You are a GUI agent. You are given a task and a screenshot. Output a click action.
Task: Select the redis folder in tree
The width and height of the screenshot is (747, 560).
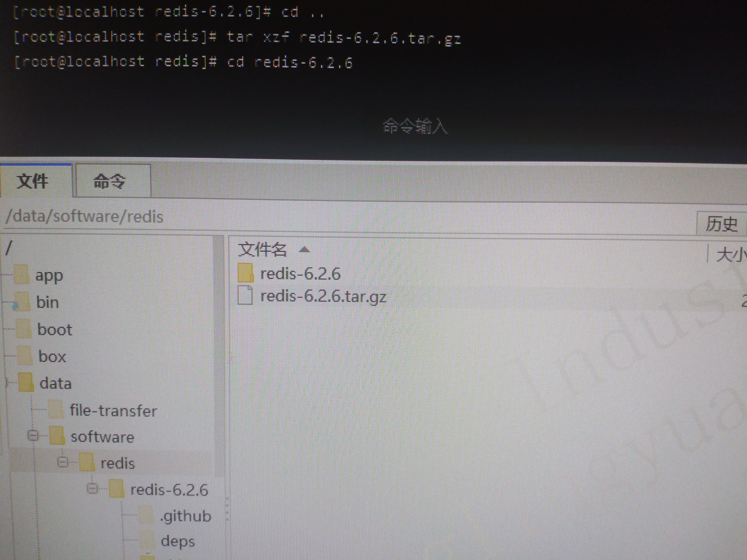pos(117,463)
